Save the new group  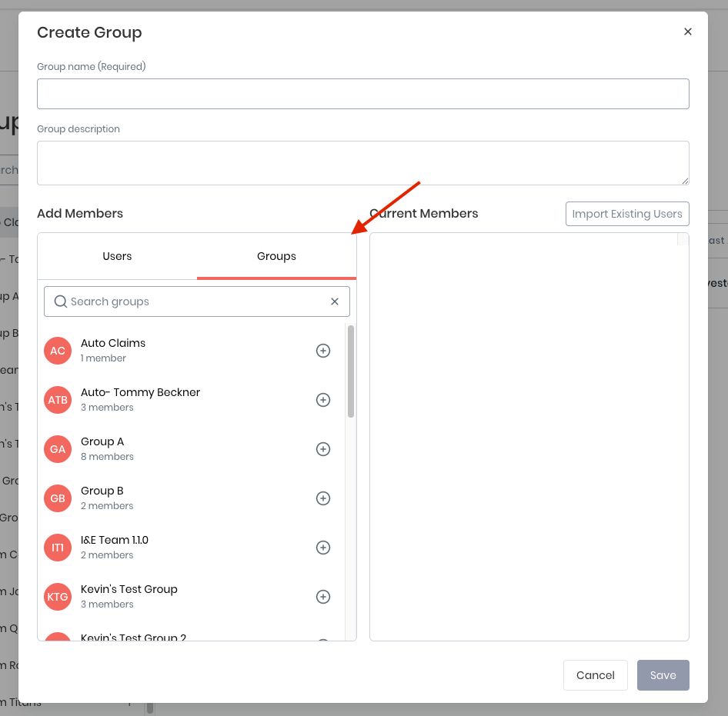tap(663, 675)
